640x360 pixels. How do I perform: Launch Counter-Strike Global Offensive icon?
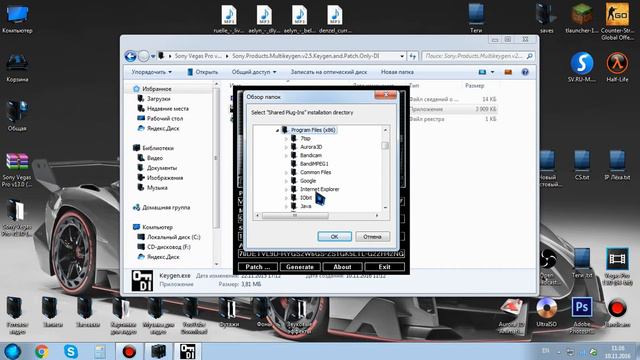click(617, 21)
